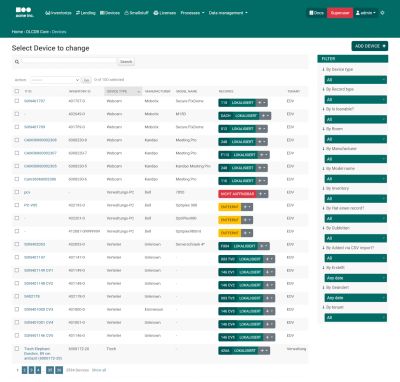The image size is (400, 382).
Task: Expand the Data management menu
Action: (x=228, y=13)
